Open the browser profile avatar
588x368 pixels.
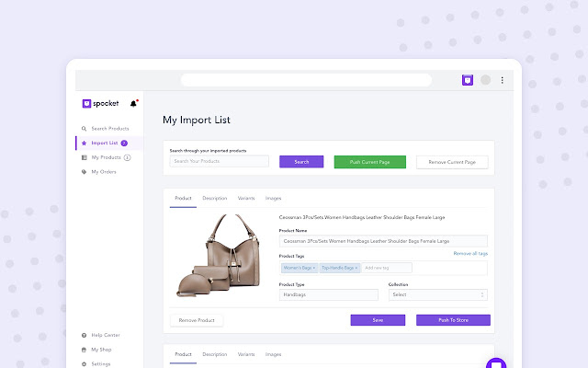coord(485,80)
